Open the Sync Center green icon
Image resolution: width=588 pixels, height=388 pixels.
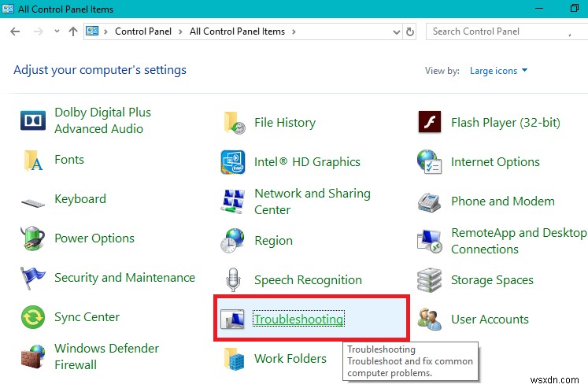tap(33, 317)
